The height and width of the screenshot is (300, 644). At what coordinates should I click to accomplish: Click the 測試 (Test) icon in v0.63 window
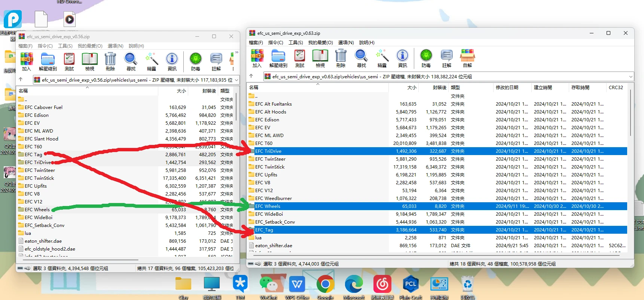300,58
